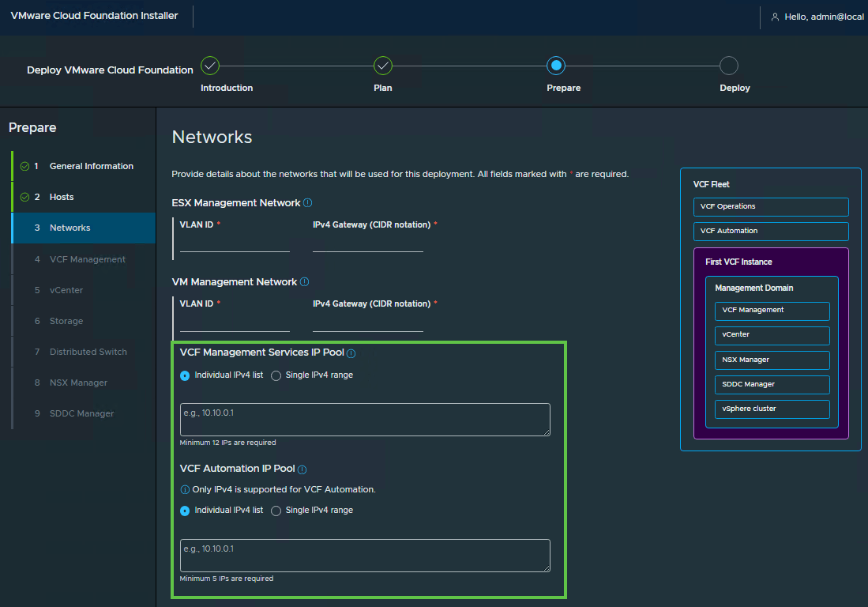The height and width of the screenshot is (607, 868).
Task: Click the VCF Automation IP Pool text area
Action: tap(365, 556)
